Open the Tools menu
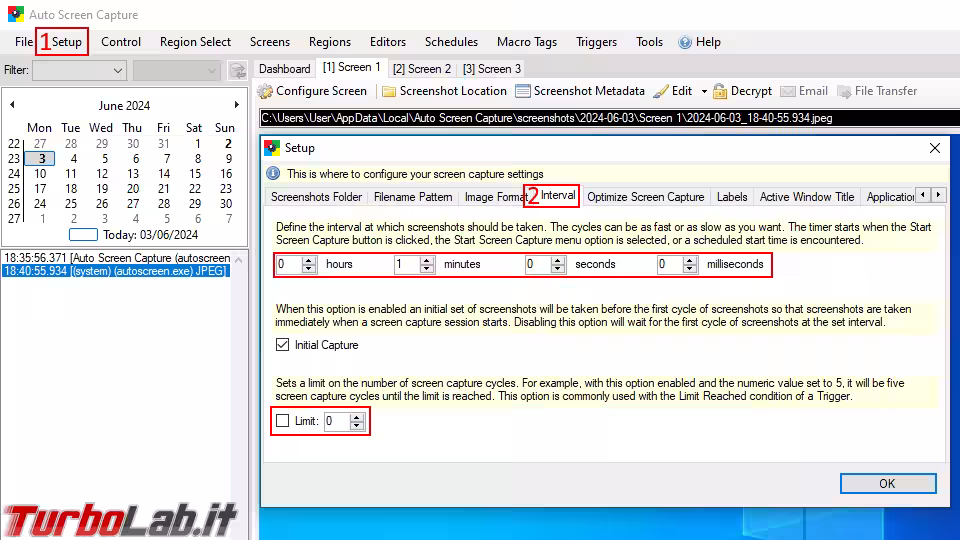The height and width of the screenshot is (540, 960). click(649, 42)
